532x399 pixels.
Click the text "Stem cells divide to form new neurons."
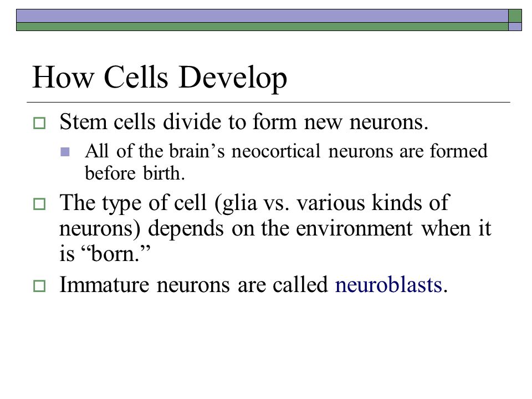click(x=244, y=121)
